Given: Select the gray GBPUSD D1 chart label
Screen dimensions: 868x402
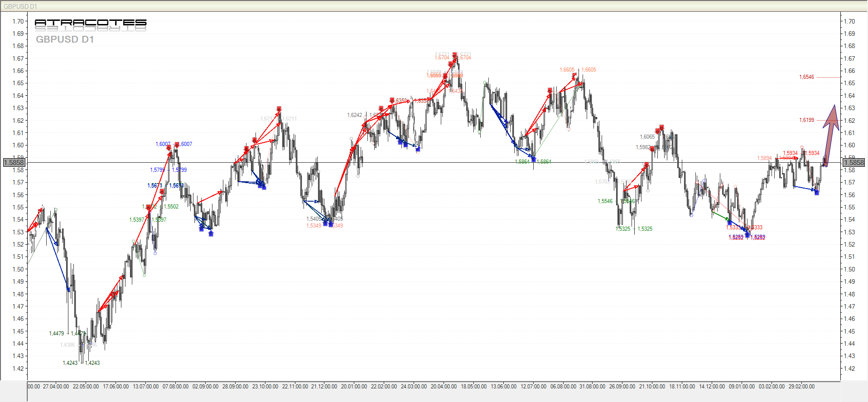Looking at the screenshot, I should [x=65, y=39].
